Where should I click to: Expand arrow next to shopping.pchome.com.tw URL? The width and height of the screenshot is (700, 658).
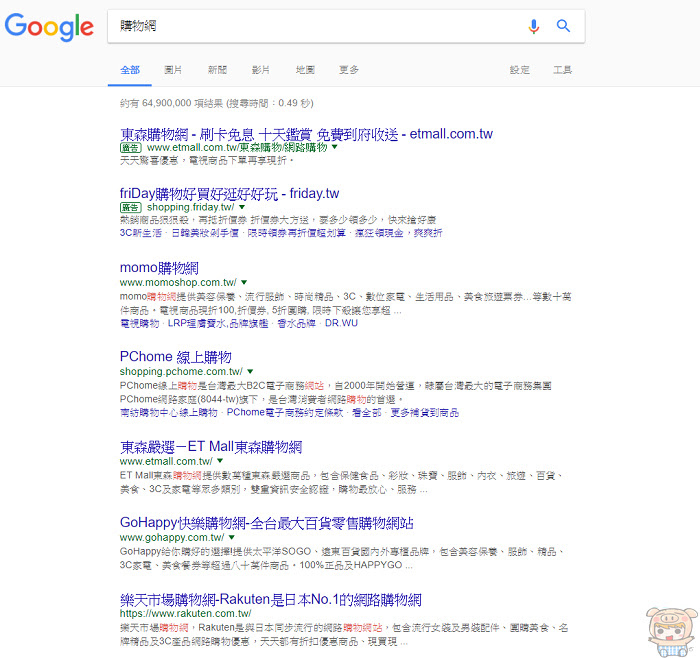click(250, 371)
